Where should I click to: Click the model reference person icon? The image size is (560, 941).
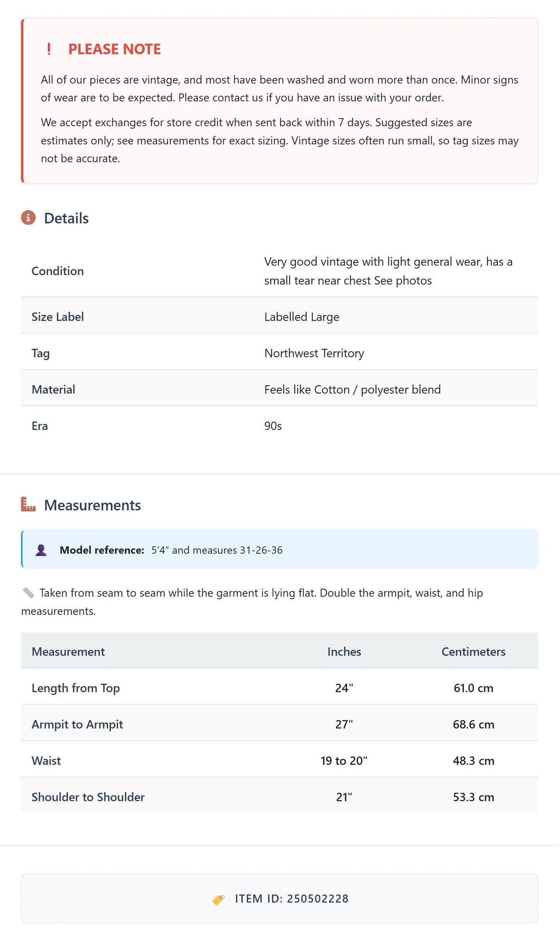click(x=41, y=550)
